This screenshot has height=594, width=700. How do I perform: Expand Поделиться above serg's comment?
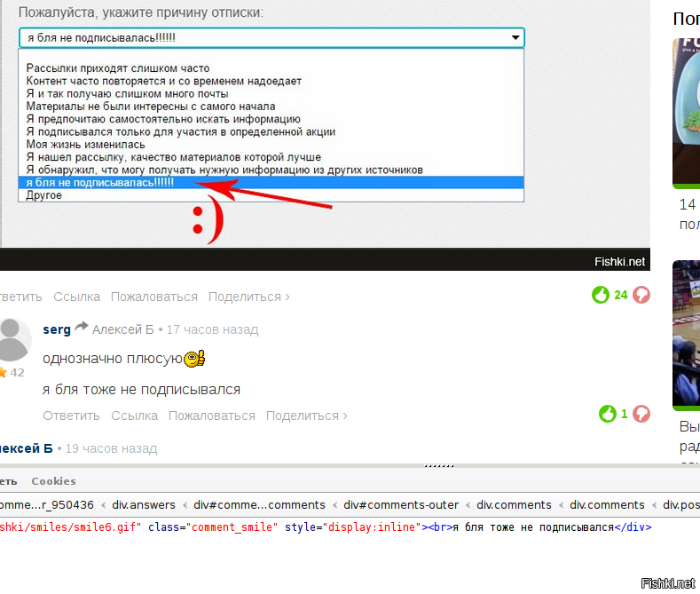click(x=248, y=297)
